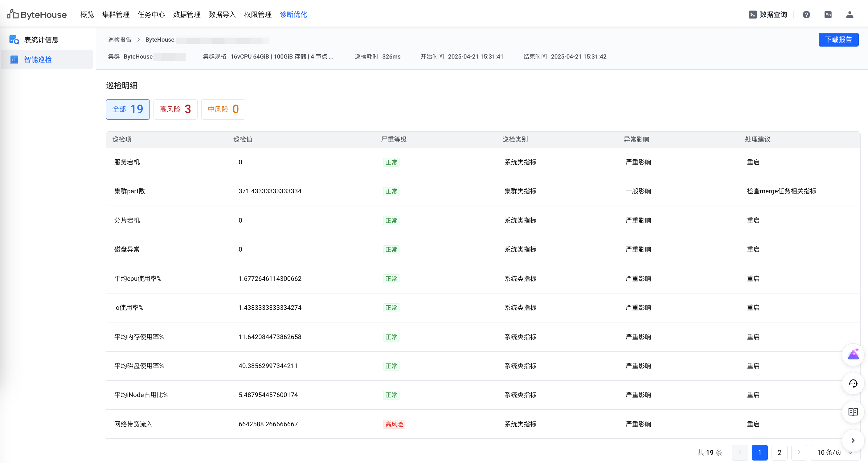The image size is (868, 463).
Task: Click the data query terminal icon
Action: [752, 14]
